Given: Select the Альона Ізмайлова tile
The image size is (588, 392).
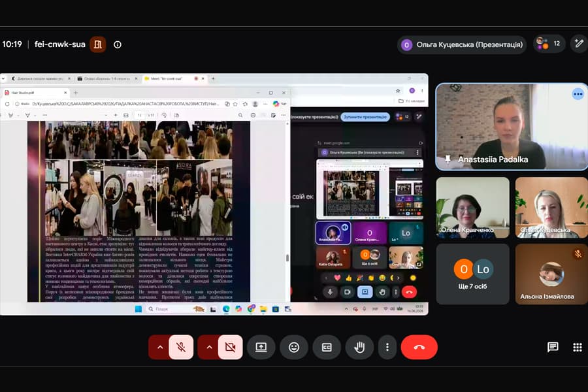Looking at the screenshot, I should point(551,274).
